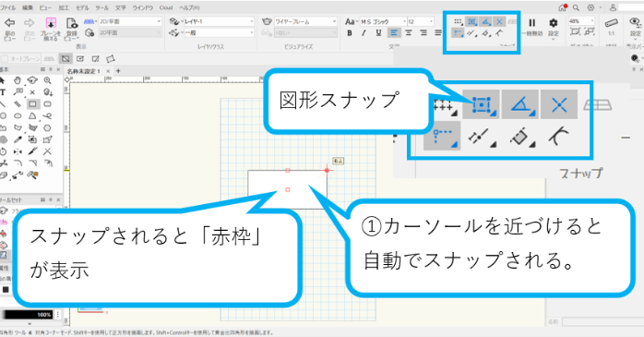This screenshot has width=644, height=337.
Task: Open the 2D/平面 view dropdown
Action: tap(131, 21)
